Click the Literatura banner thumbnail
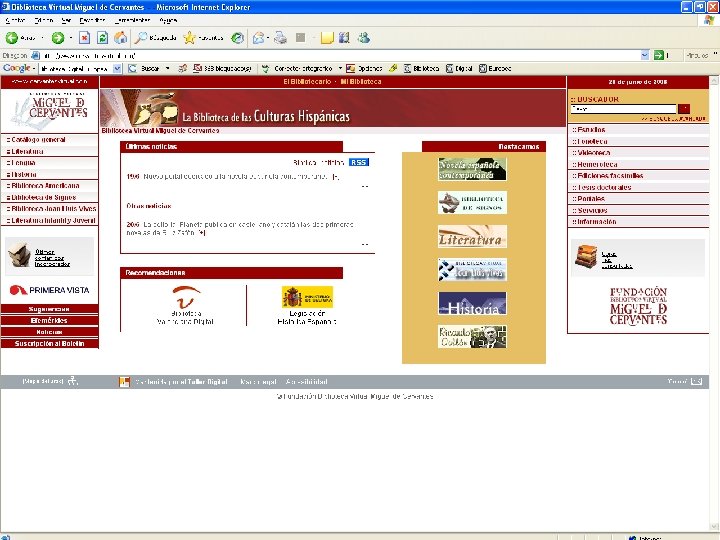 tap(472, 236)
